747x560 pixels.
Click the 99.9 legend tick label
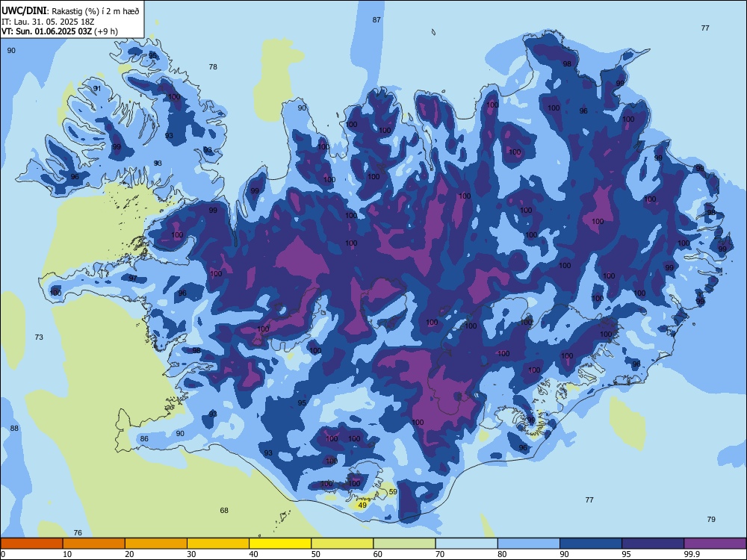tap(691, 554)
